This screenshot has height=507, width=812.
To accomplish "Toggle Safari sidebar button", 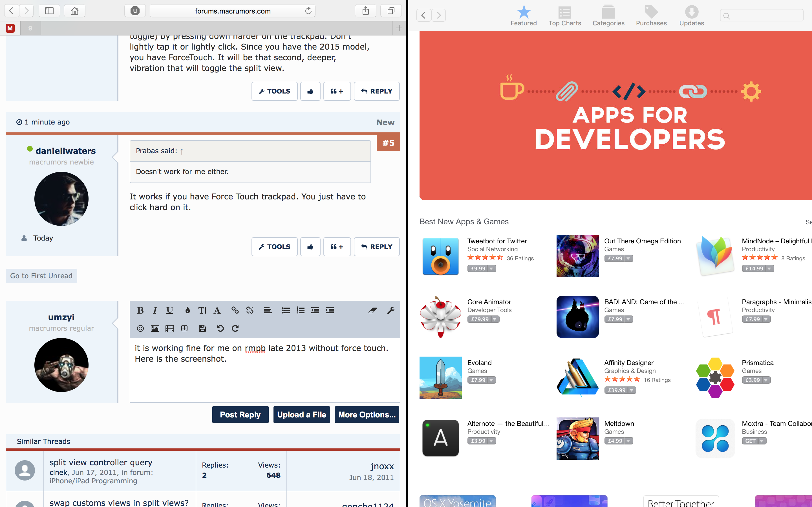I will pyautogui.click(x=49, y=11).
